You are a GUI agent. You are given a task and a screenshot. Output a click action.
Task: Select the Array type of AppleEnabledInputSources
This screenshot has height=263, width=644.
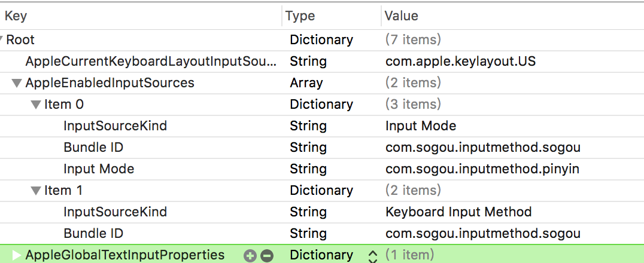306,83
